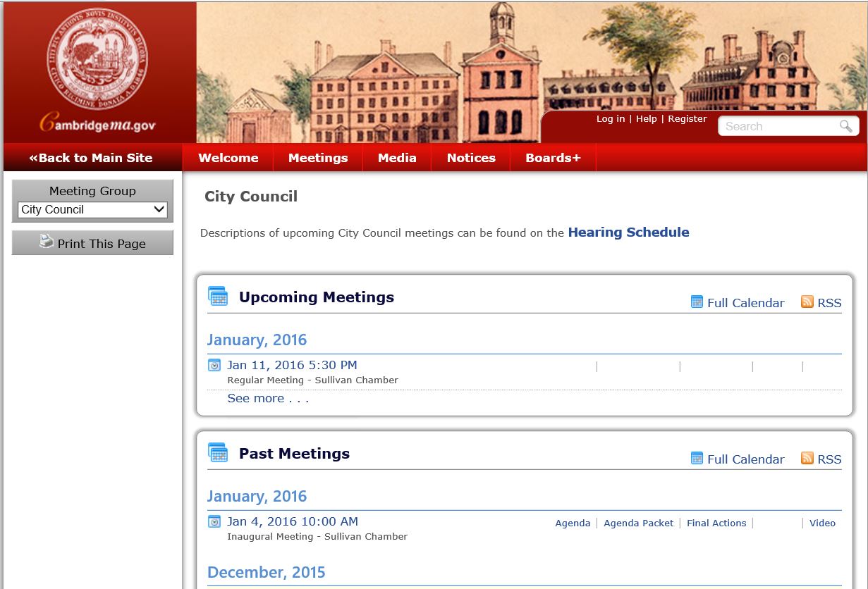Click the Back to Main Site button
The image size is (868, 589).
(x=91, y=158)
